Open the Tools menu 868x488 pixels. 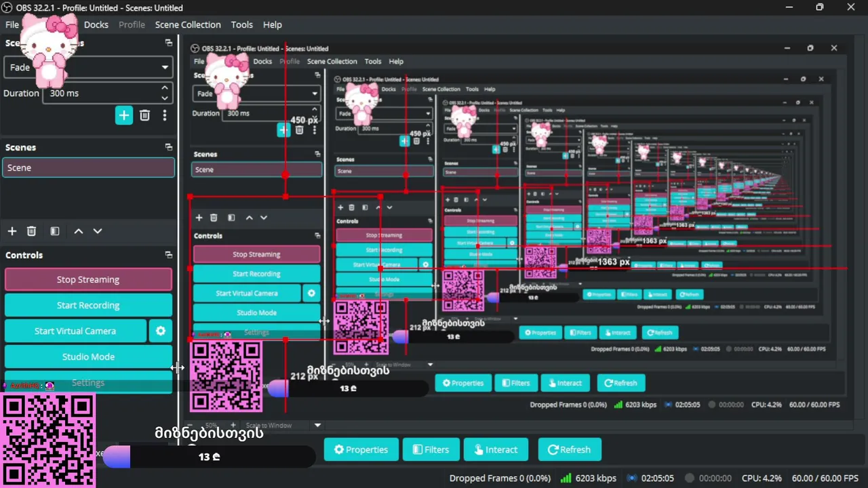pyautogui.click(x=241, y=24)
